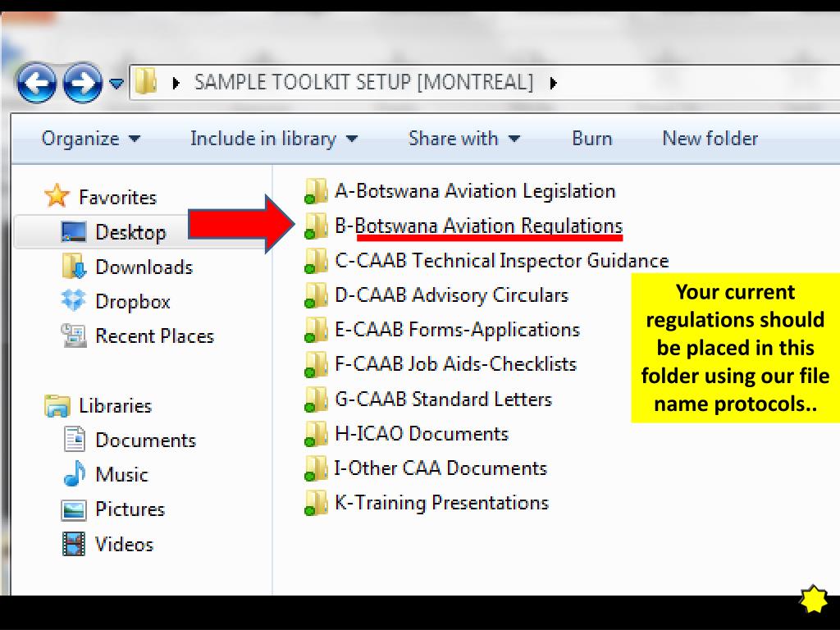Click the Favorites star icon
Screen dimensions: 840x630
click(57, 195)
